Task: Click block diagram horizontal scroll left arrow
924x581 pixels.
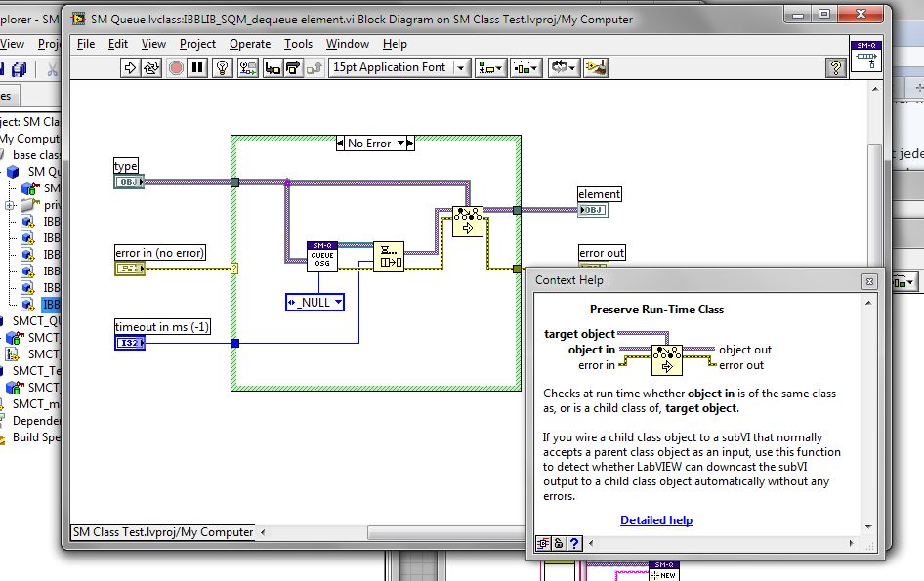Action: pyautogui.click(x=263, y=532)
